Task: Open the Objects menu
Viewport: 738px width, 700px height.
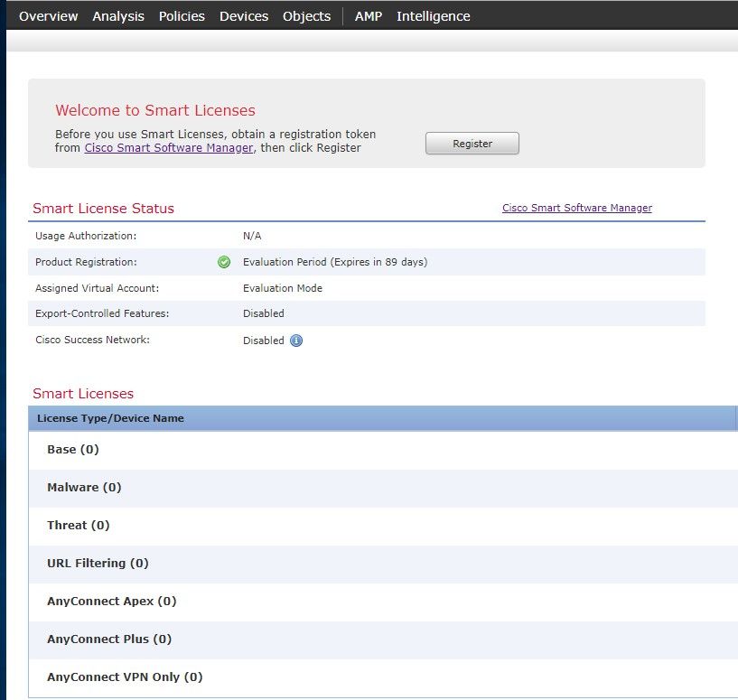Action: tap(306, 16)
